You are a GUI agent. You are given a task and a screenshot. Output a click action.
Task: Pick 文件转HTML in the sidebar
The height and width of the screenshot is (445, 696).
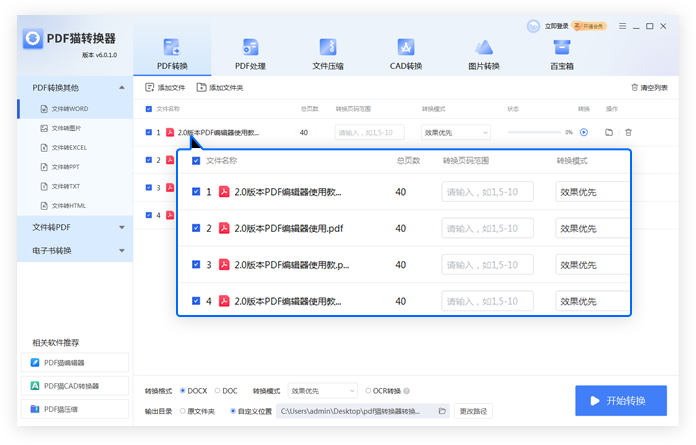point(75,206)
